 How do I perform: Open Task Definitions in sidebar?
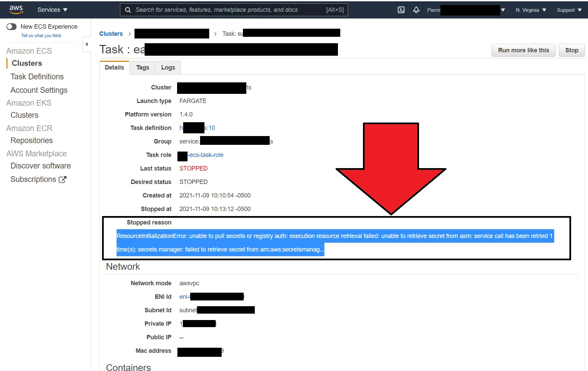[37, 77]
